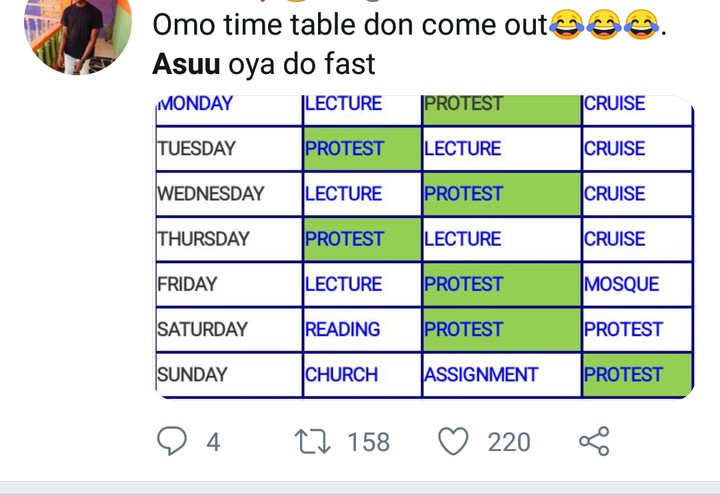Image resolution: width=720 pixels, height=495 pixels.
Task: Click the 158 retweets count
Action: click(x=368, y=442)
